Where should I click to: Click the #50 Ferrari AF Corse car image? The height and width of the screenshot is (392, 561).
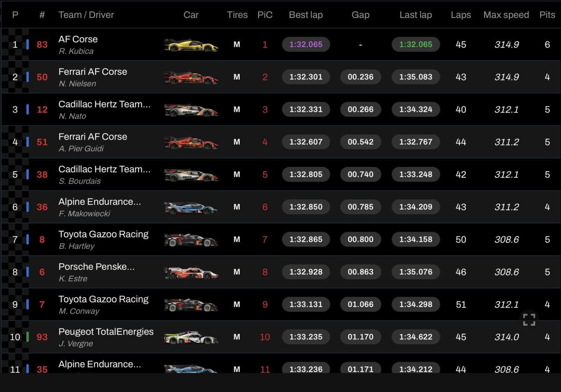[x=191, y=78]
